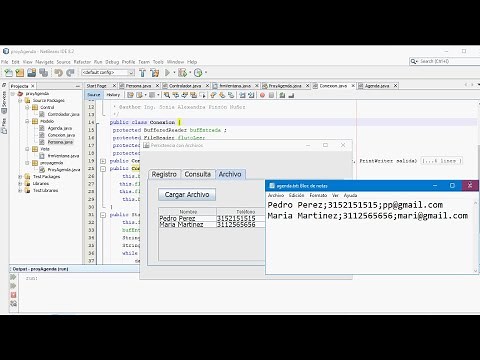Run the project with green play icon
The width and height of the screenshot is (480, 360).
[168, 72]
